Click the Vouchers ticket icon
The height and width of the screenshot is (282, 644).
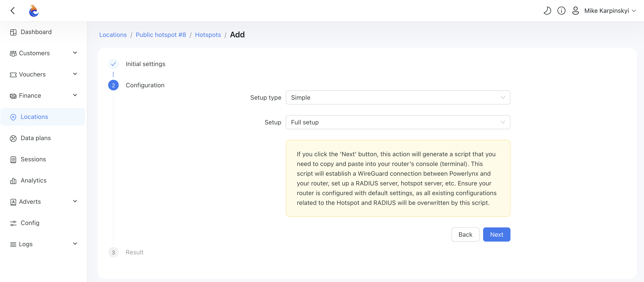13,75
